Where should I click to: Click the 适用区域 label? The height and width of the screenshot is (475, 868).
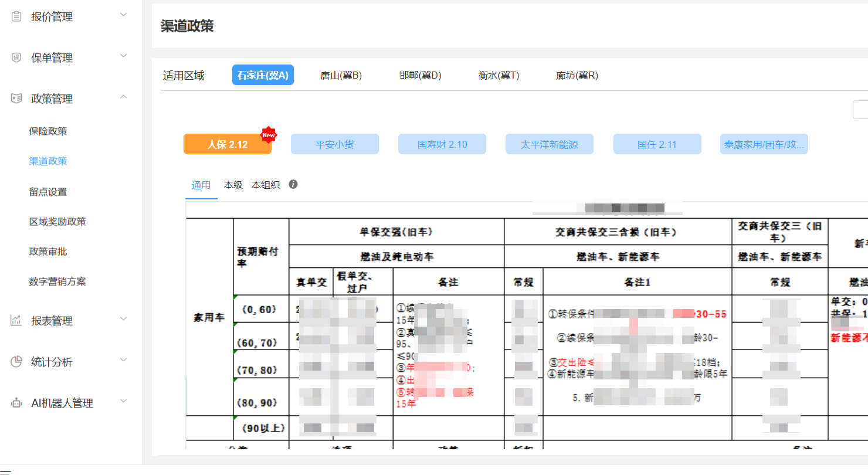184,76
